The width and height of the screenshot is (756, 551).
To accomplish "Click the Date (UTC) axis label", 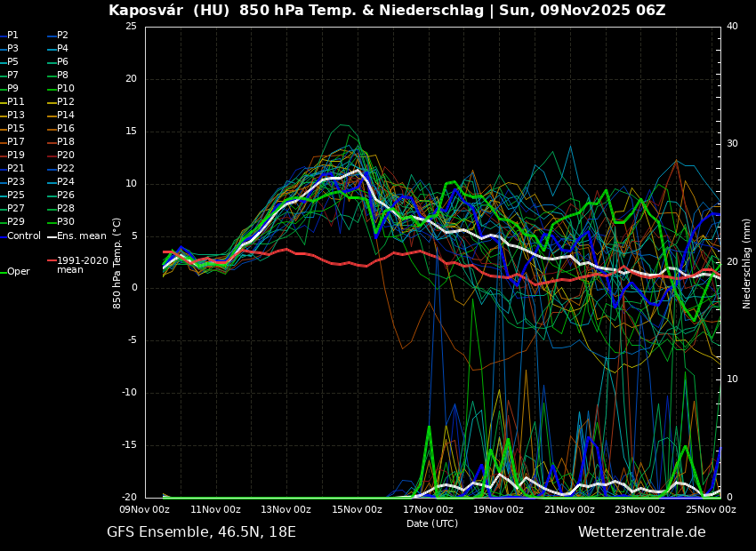I will pyautogui.click(x=432, y=524).
